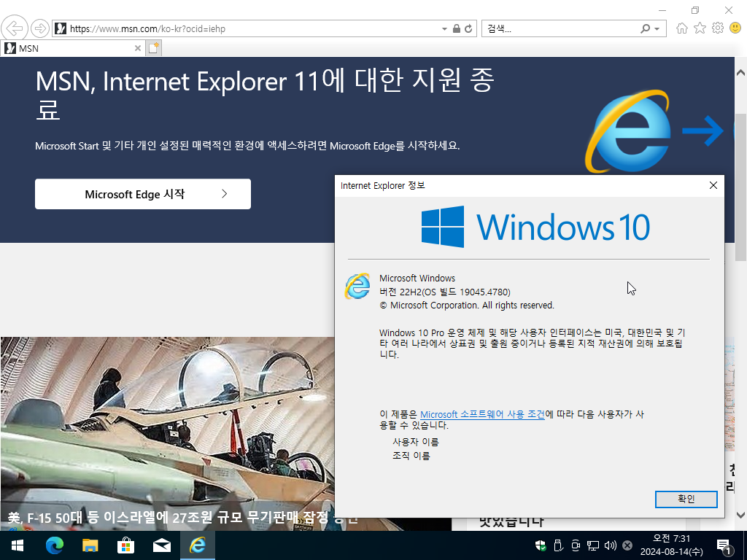Open the volume speaker tray icon
The width and height of the screenshot is (747, 560).
click(x=611, y=545)
